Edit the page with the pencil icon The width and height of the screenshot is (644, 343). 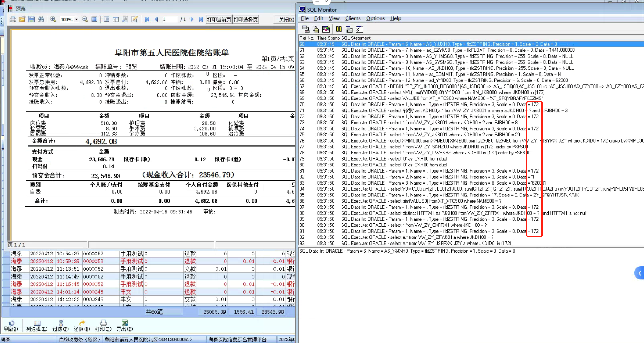pos(135,20)
